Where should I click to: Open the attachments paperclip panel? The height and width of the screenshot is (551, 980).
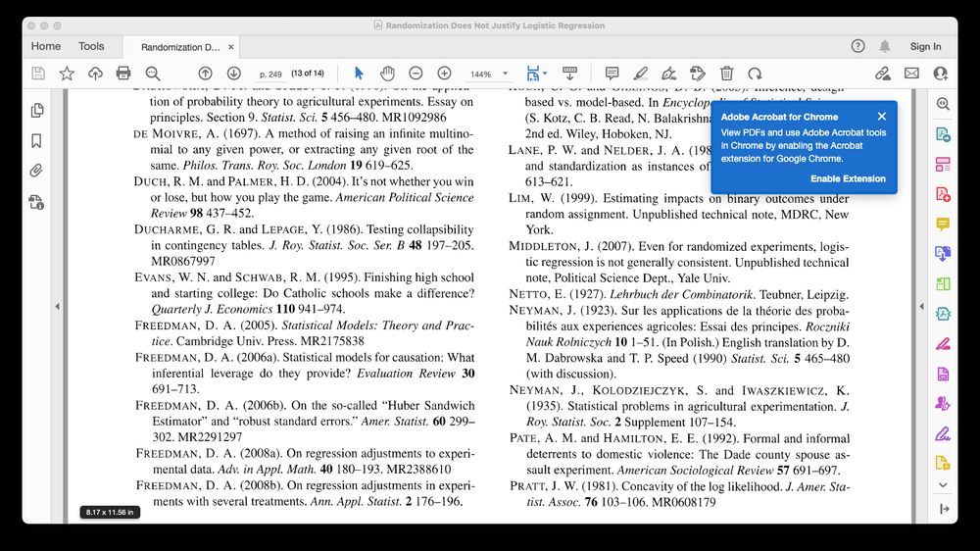coord(37,171)
